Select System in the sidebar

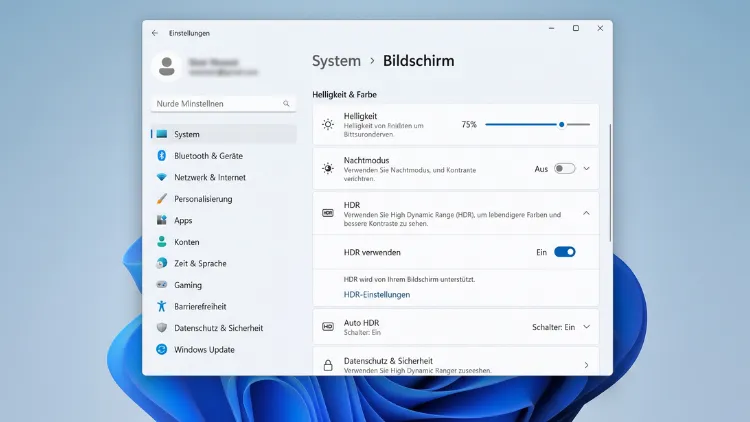pos(224,134)
